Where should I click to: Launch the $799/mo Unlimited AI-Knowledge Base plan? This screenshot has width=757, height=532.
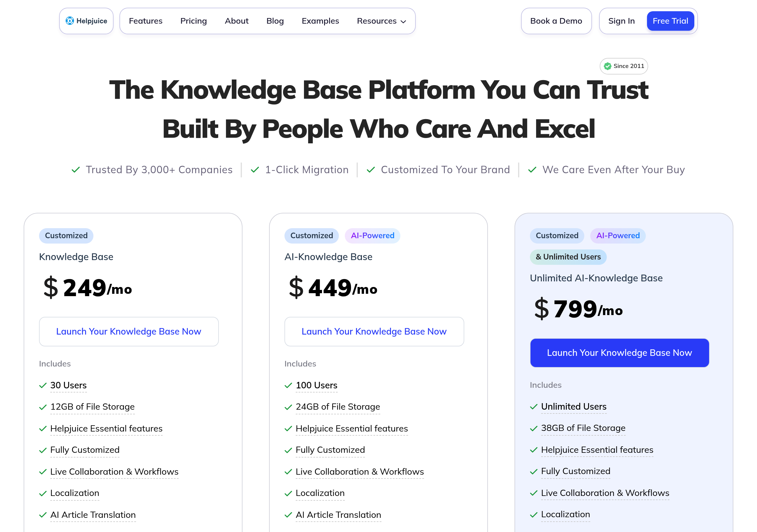coord(619,352)
